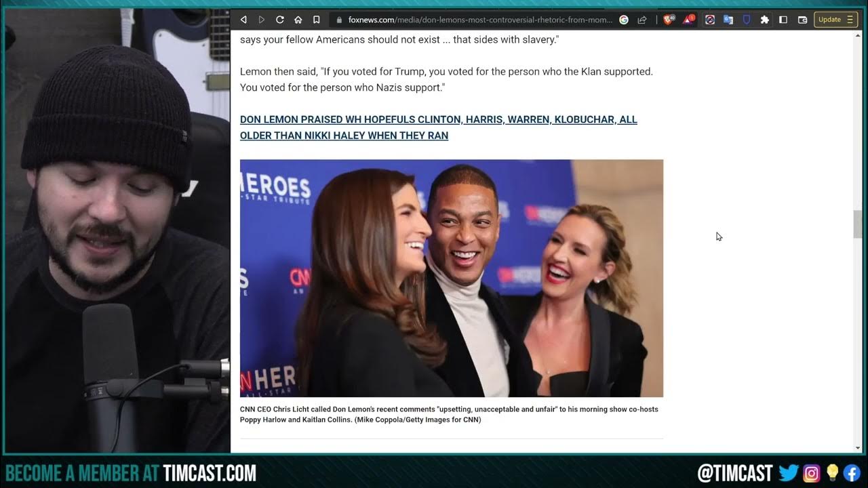This screenshot has width=868, height=488.
Task: Click the TIMCAST.COM banner text
Action: [210, 472]
